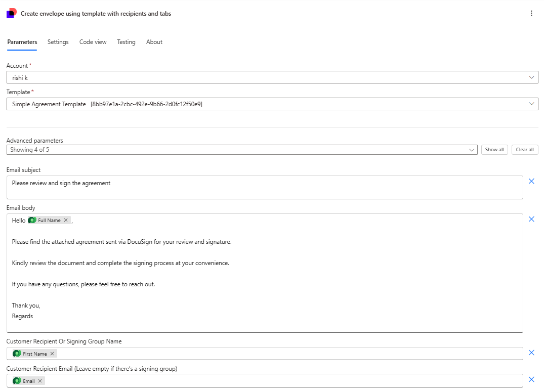Remove the Full Name token from body
The height and width of the screenshot is (392, 544).
point(66,221)
